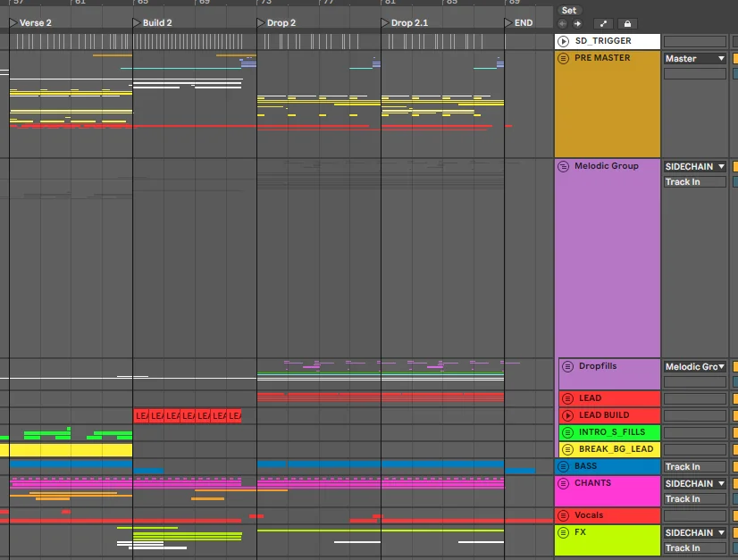The width and height of the screenshot is (738, 560).
Task: Select first red LEAD BUILD clip
Action: 141,416
